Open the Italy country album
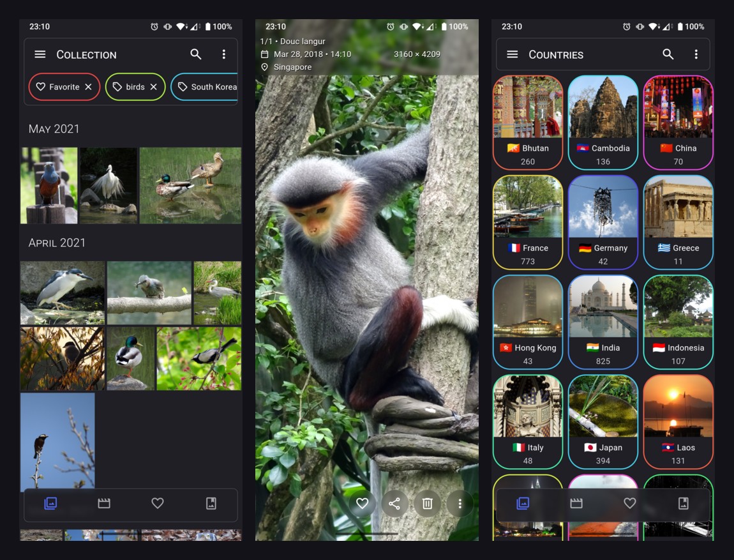Image resolution: width=734 pixels, height=560 pixels. pos(528,422)
